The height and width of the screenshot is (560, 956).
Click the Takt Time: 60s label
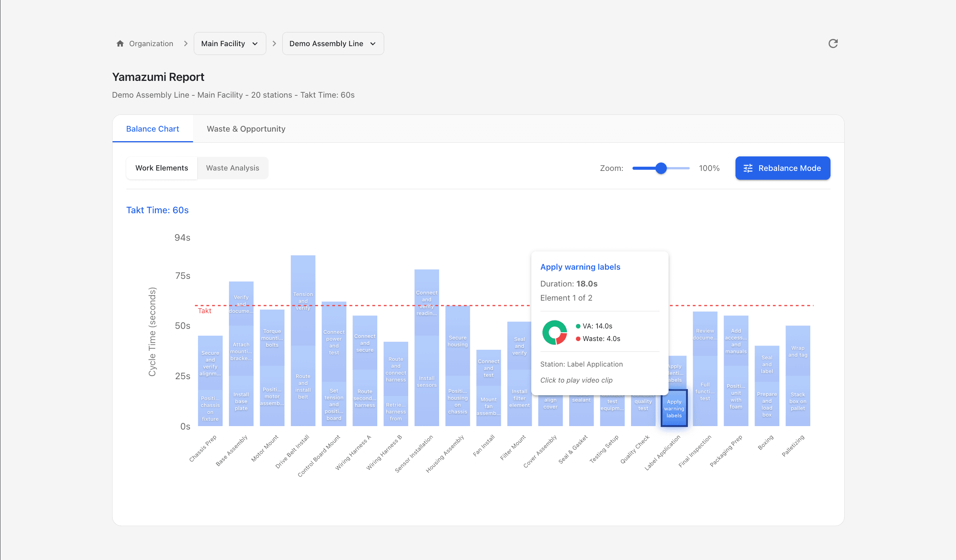pos(157,210)
